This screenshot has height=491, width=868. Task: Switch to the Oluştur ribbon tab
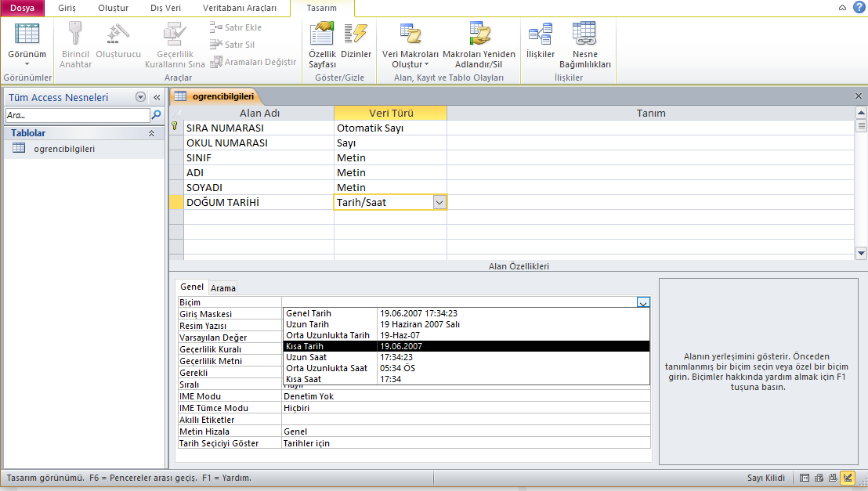(x=113, y=8)
